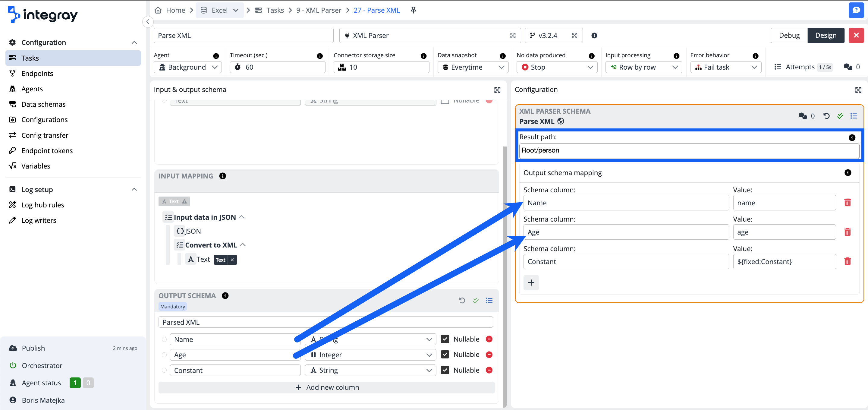Open Data schemas in sidebar
Viewport: 868px width, 410px height.
[43, 104]
